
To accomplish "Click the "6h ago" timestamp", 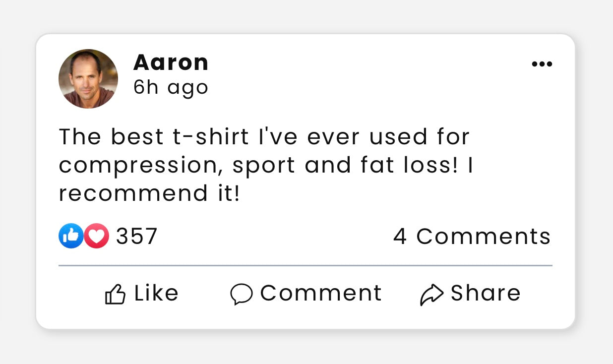I will click(171, 88).
